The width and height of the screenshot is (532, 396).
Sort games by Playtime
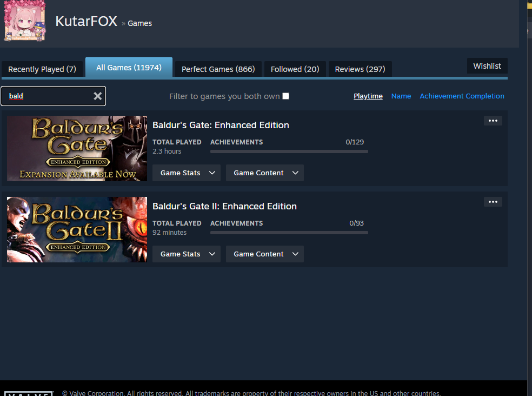368,96
